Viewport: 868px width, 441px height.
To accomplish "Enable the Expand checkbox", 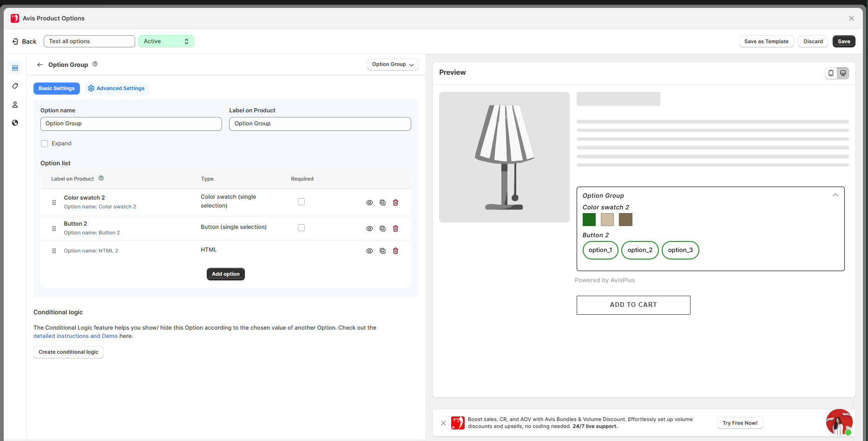I will point(45,143).
